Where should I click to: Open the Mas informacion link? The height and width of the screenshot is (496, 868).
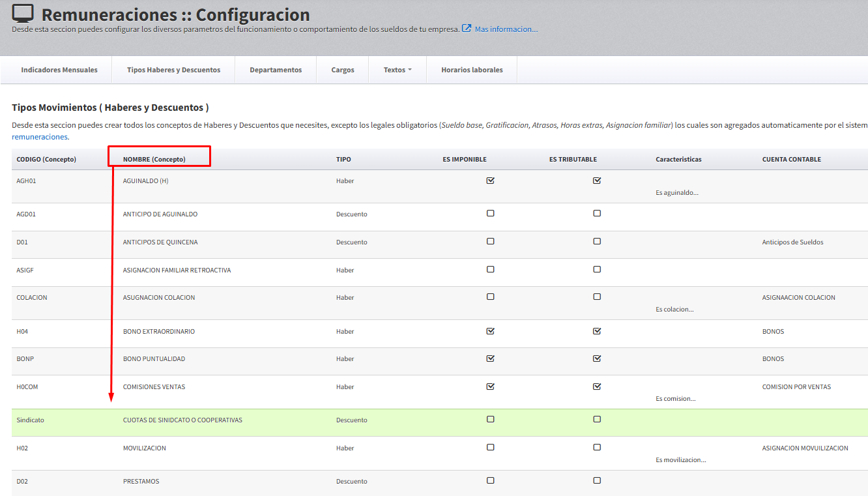coord(506,29)
